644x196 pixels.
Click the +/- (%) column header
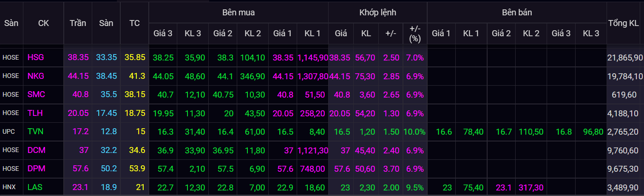[x=415, y=33]
